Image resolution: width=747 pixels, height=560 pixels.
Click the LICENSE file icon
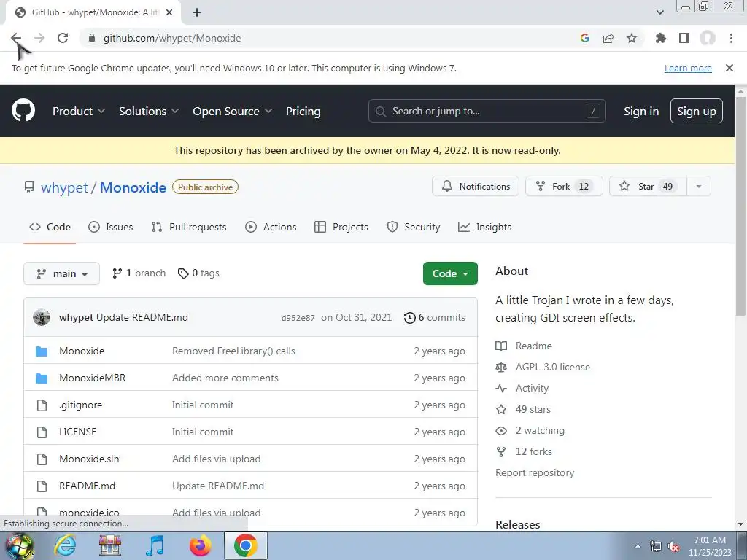tap(42, 432)
